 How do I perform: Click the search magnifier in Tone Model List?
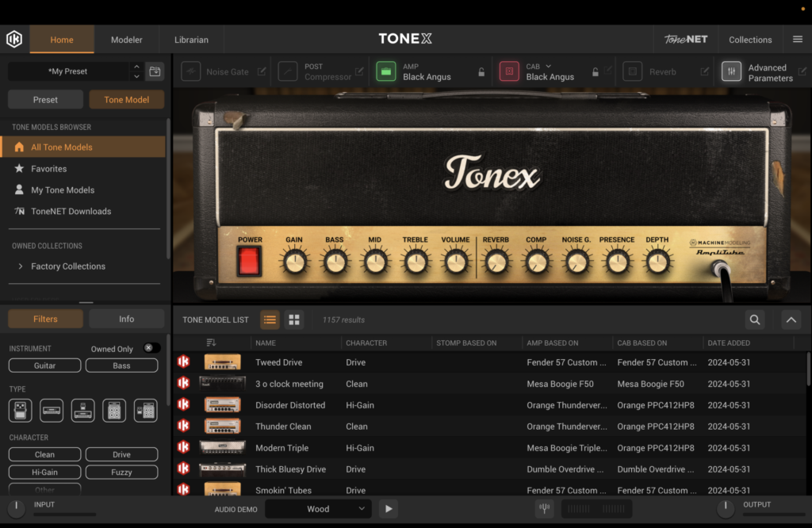[755, 319]
